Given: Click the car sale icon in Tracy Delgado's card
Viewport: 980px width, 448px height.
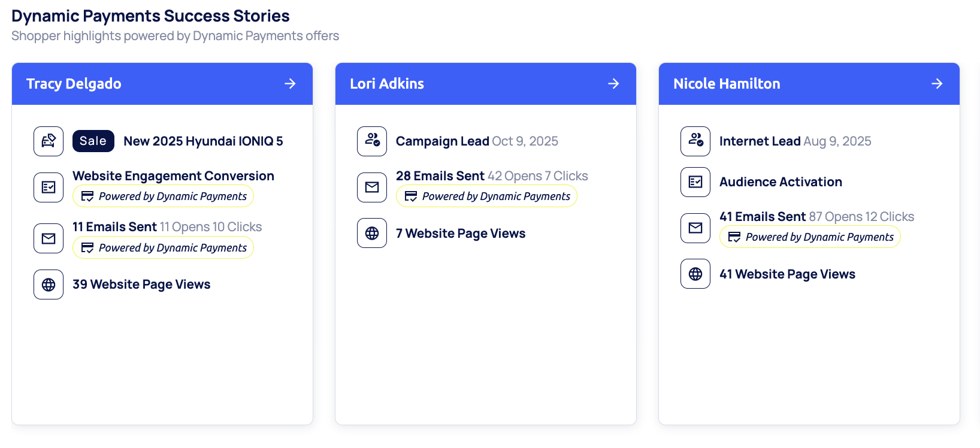Looking at the screenshot, I should click(49, 141).
